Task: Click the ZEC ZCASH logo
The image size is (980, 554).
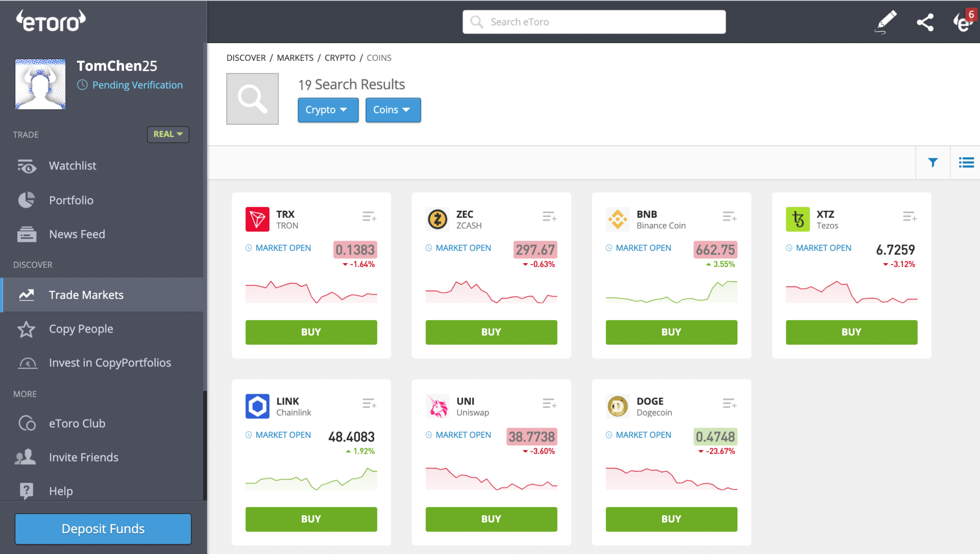Action: 437,219
